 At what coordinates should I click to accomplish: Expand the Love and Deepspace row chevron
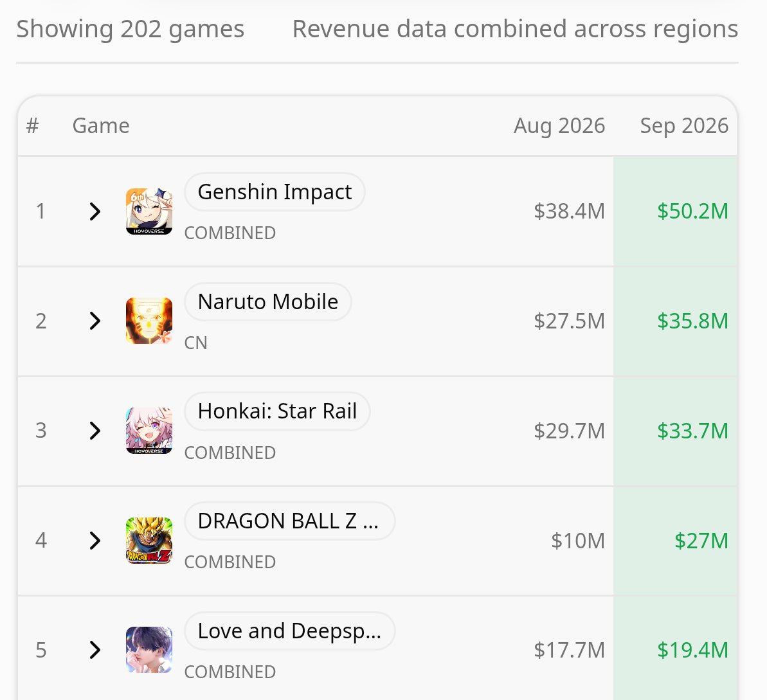(95, 650)
